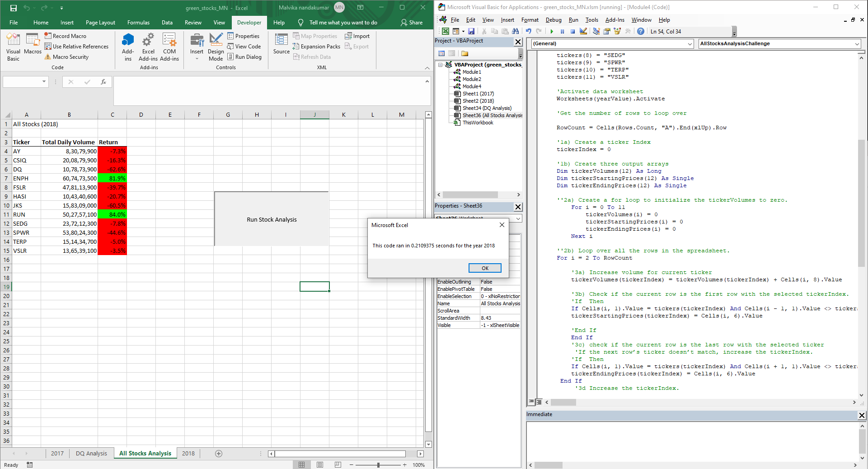Click the Break pause icon in VBA toolbar
The height and width of the screenshot is (469, 868).
pos(562,31)
